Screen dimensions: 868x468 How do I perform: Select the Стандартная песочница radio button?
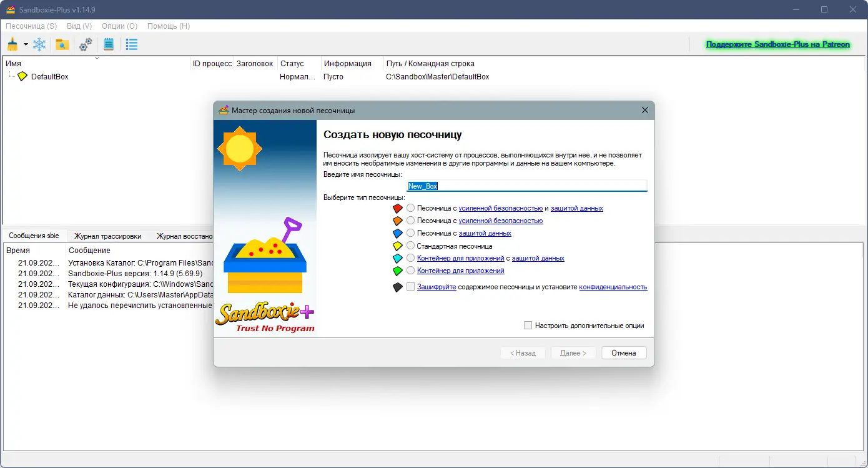[410, 246]
